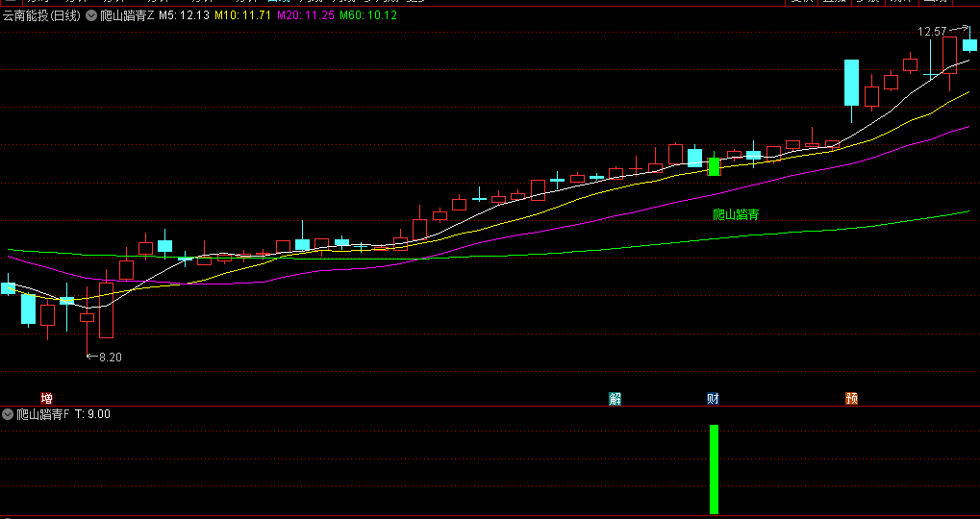
Task: Click the green 爬山踏青 signal text
Action: pyautogui.click(x=737, y=215)
